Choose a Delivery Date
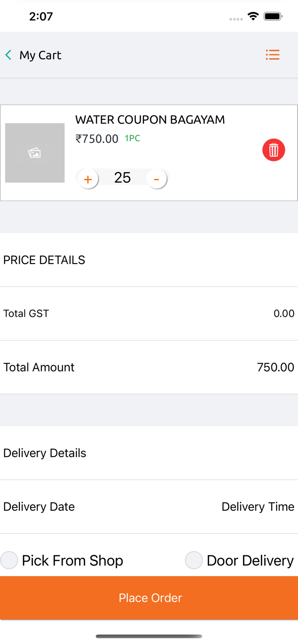This screenshot has width=298, height=644. pyautogui.click(x=39, y=507)
